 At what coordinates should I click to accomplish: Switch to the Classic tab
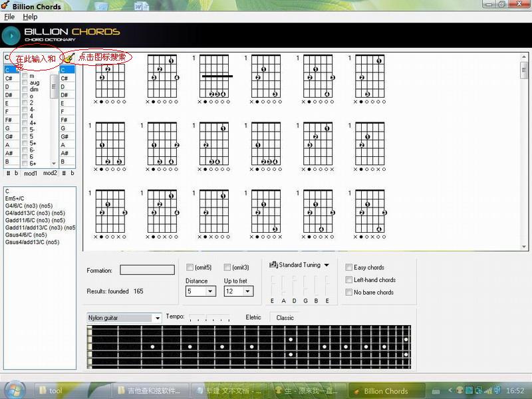(x=285, y=318)
